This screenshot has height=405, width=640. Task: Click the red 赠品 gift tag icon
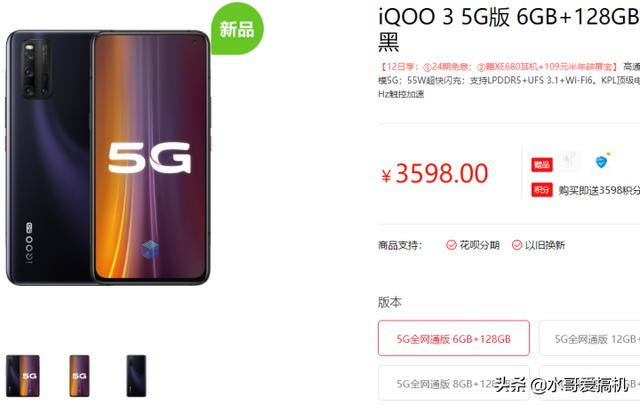pyautogui.click(x=542, y=165)
